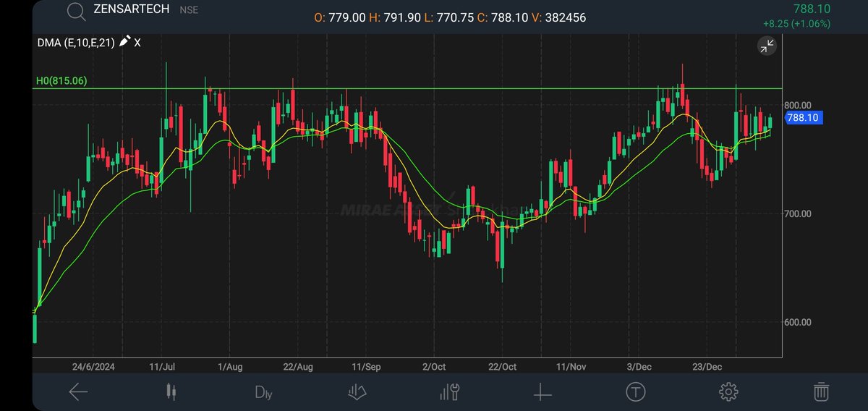
Task: Click the 788.10 last price in header
Action: (812, 9)
